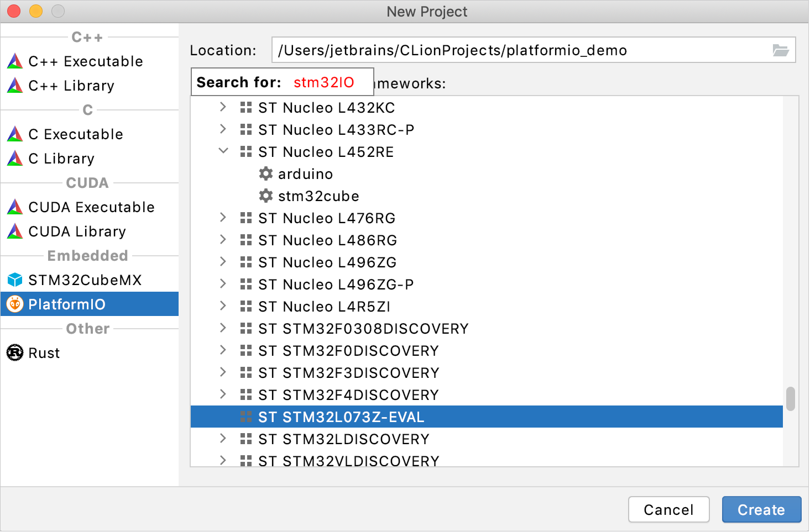Click the STM32CubeMX cube icon
The width and height of the screenshot is (810, 532).
pos(15,280)
